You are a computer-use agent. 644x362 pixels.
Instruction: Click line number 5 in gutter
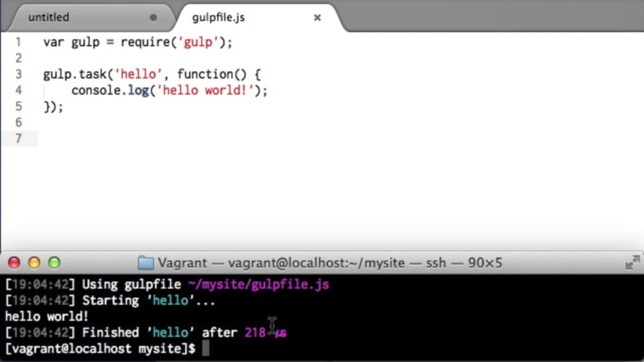click(18, 107)
